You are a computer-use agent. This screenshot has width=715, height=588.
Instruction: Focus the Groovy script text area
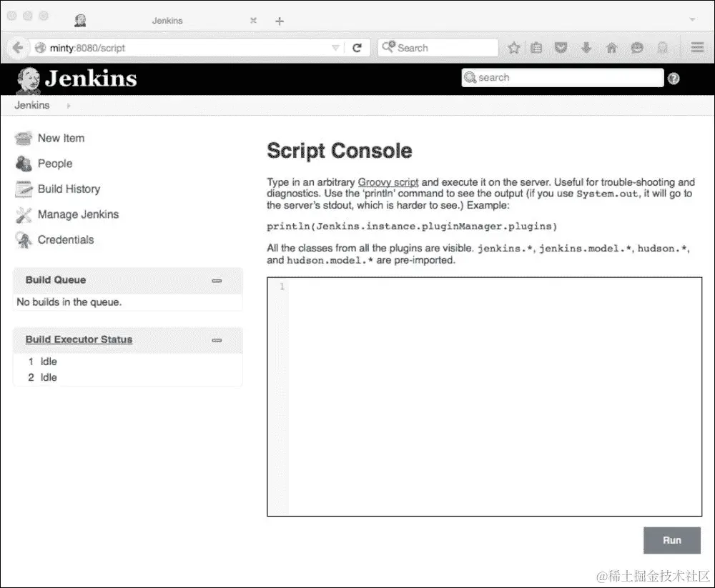point(484,397)
